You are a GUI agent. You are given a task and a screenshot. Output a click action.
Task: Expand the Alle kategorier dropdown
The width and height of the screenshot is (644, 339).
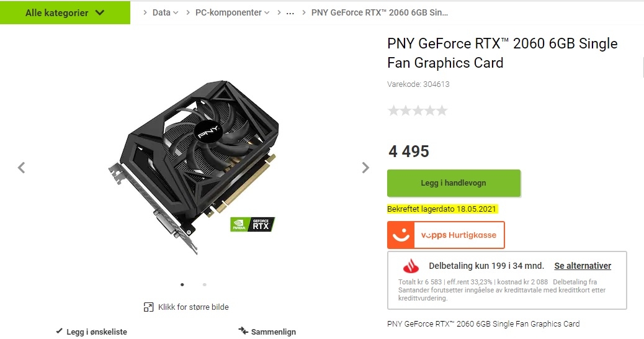coord(65,13)
